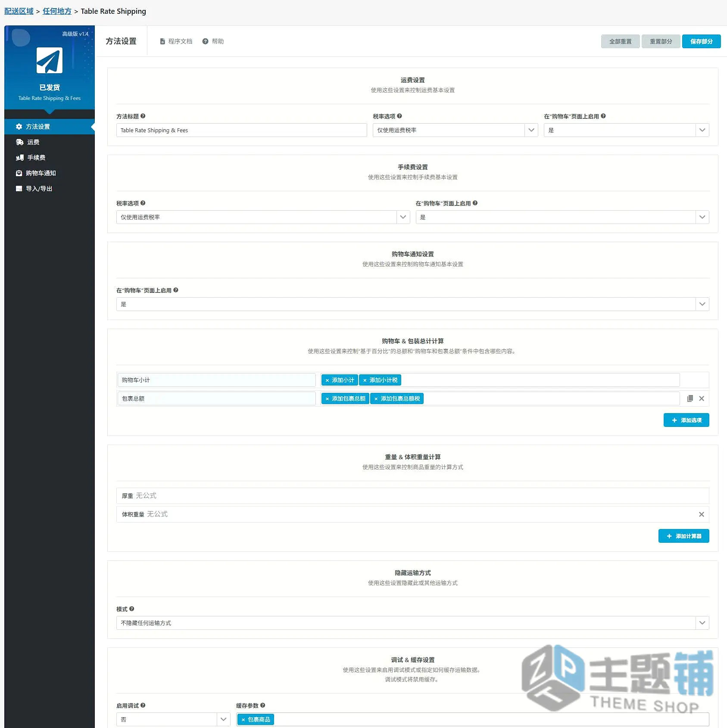Click help icon next to 缓存参数
Image resolution: width=727 pixels, height=728 pixels.
263,705
